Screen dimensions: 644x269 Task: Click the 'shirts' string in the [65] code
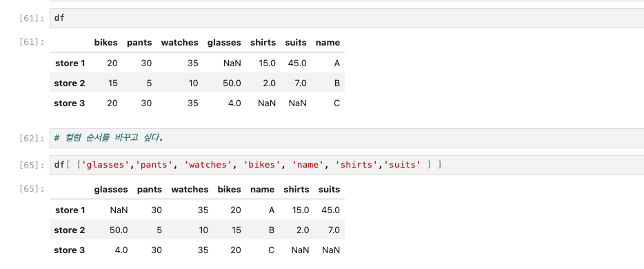pyautogui.click(x=356, y=165)
